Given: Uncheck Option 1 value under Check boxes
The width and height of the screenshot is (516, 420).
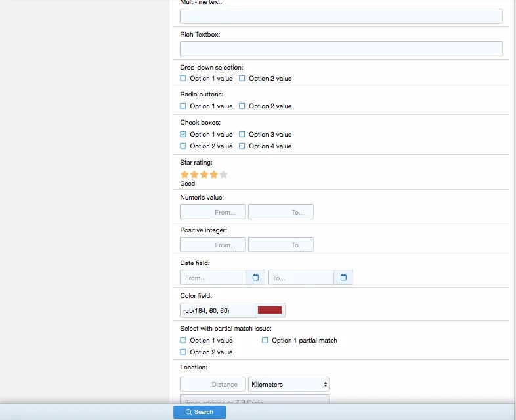Looking at the screenshot, I should (183, 134).
